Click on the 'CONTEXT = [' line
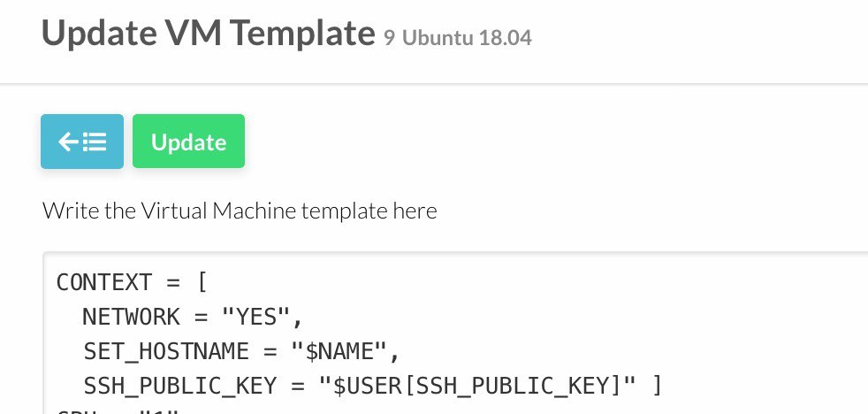The image size is (868, 414). point(132,282)
